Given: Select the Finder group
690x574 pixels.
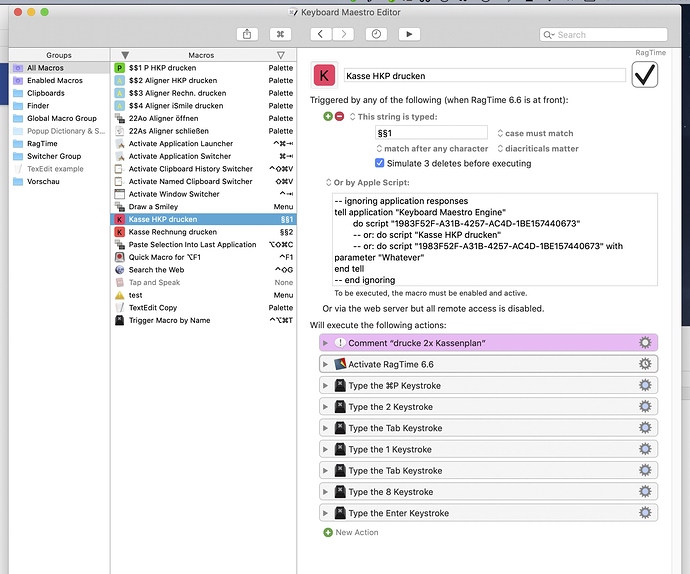Looking at the screenshot, I should (59, 106).
